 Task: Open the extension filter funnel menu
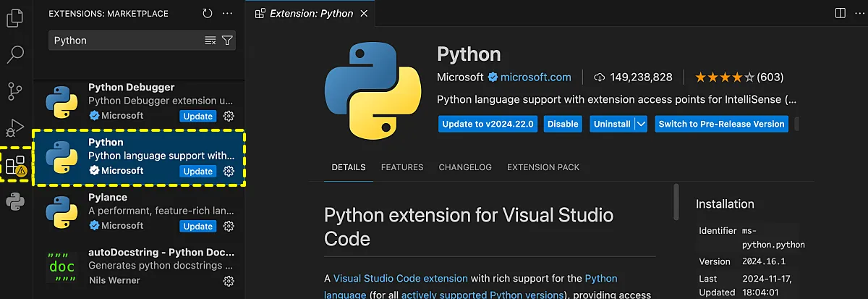(227, 41)
